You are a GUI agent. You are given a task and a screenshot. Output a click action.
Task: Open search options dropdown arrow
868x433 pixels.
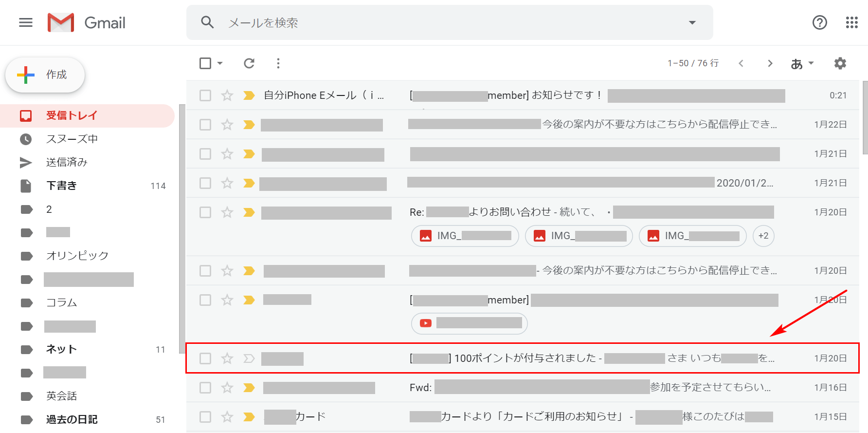692,22
